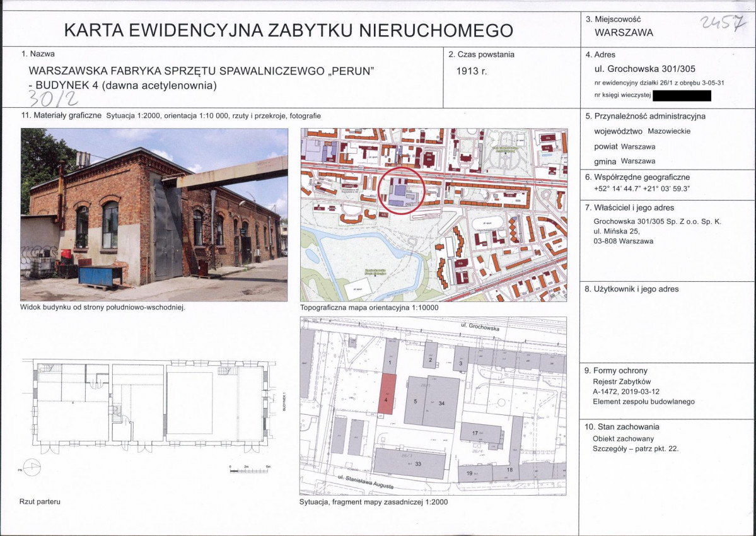Click 'Element zespołu budowlanego'
Image resolution: width=756 pixels, height=536 pixels.
(x=644, y=402)
